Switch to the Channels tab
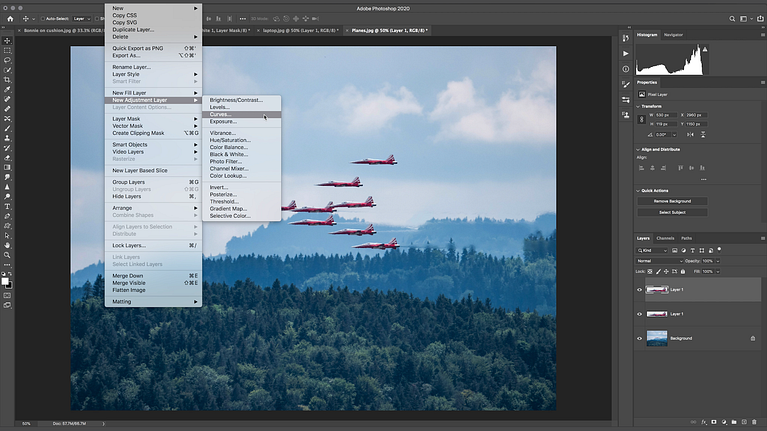The image size is (767, 431). [665, 238]
